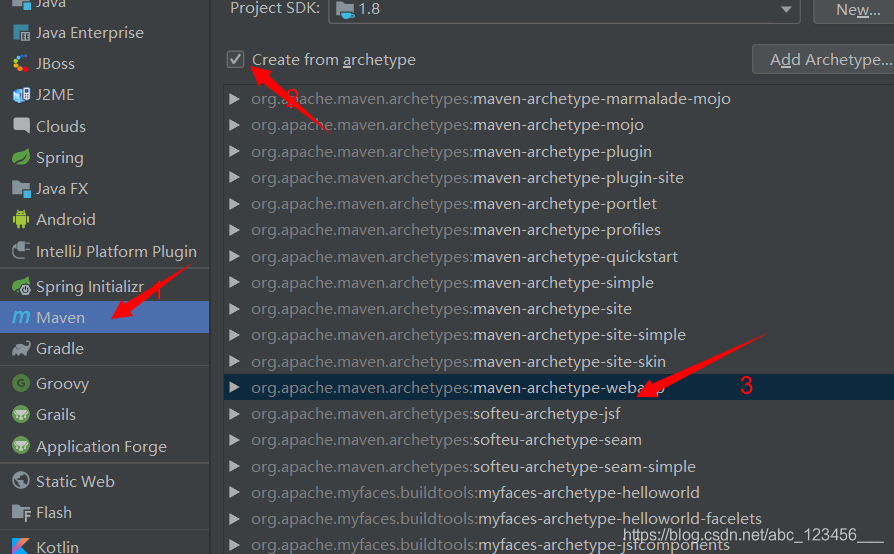
Task: Click the SDK folder icon beside 1.8
Action: (x=346, y=9)
